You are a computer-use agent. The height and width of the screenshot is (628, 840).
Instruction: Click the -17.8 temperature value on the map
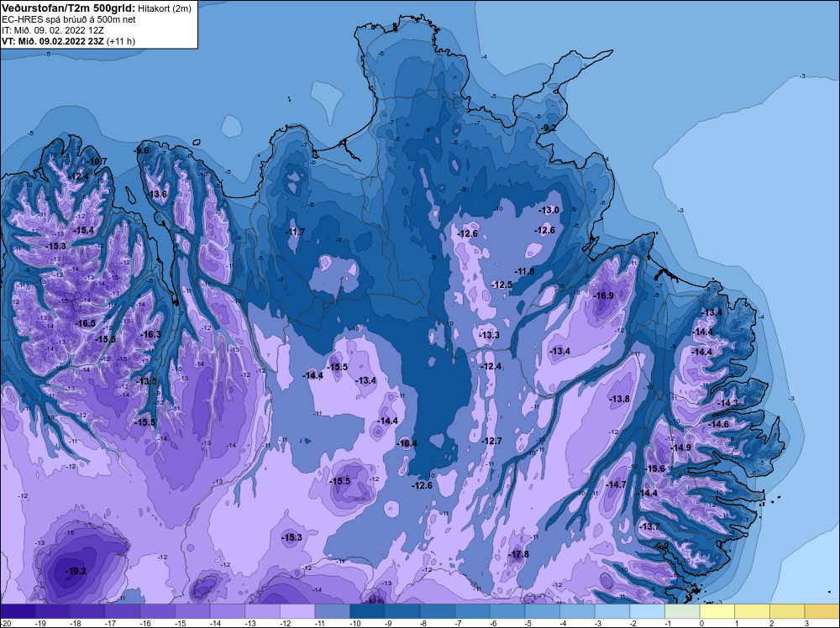(518, 554)
